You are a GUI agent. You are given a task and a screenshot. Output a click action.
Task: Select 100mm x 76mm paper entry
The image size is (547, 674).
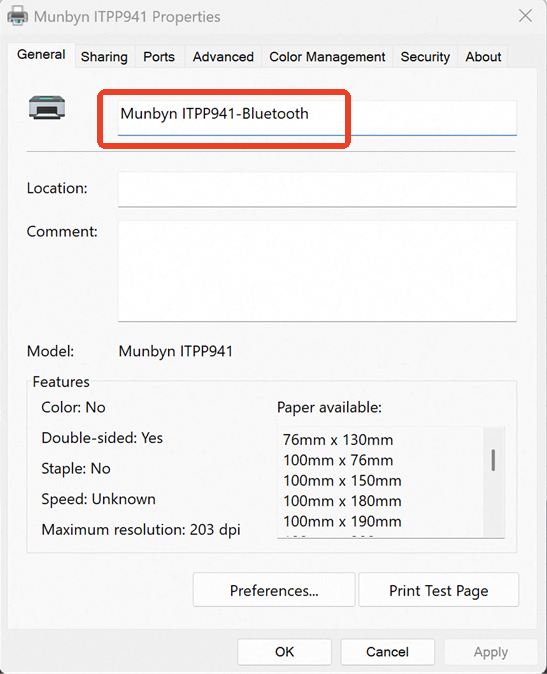click(x=338, y=460)
